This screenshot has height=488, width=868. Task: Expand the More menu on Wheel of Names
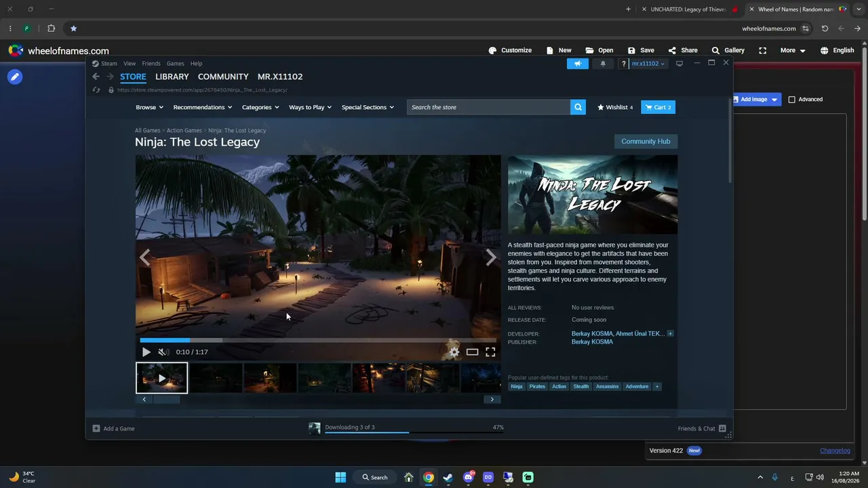[793, 50]
